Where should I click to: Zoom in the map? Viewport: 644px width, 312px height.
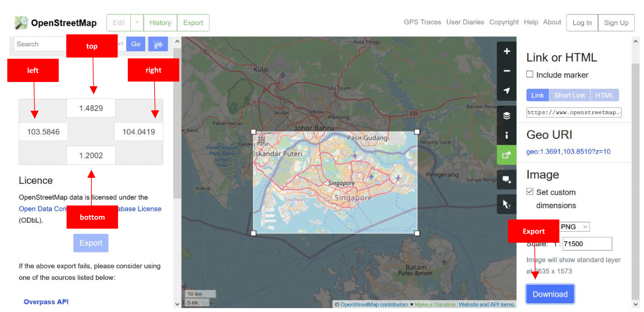(507, 51)
